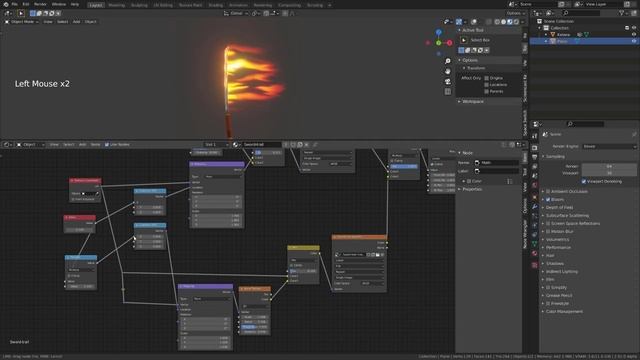Screen dimensions: 640x360
Task: Click the Katana mesh icon in outliner
Action: pos(553,35)
